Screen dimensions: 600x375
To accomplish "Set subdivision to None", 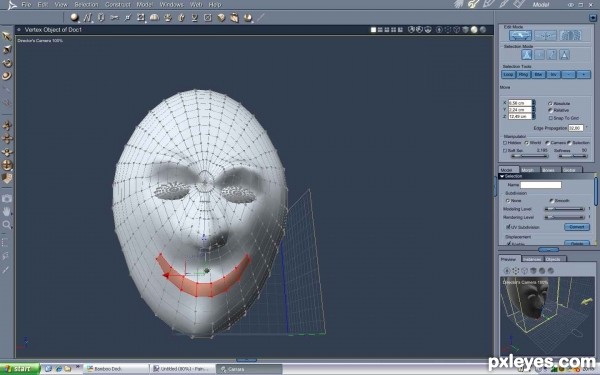I will pyautogui.click(x=508, y=201).
